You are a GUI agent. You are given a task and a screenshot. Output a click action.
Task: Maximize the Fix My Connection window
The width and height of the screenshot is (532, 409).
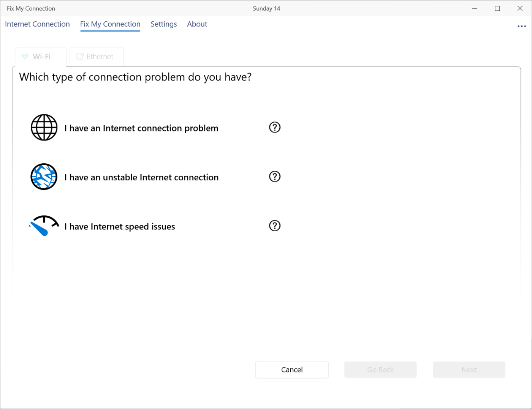click(x=497, y=8)
